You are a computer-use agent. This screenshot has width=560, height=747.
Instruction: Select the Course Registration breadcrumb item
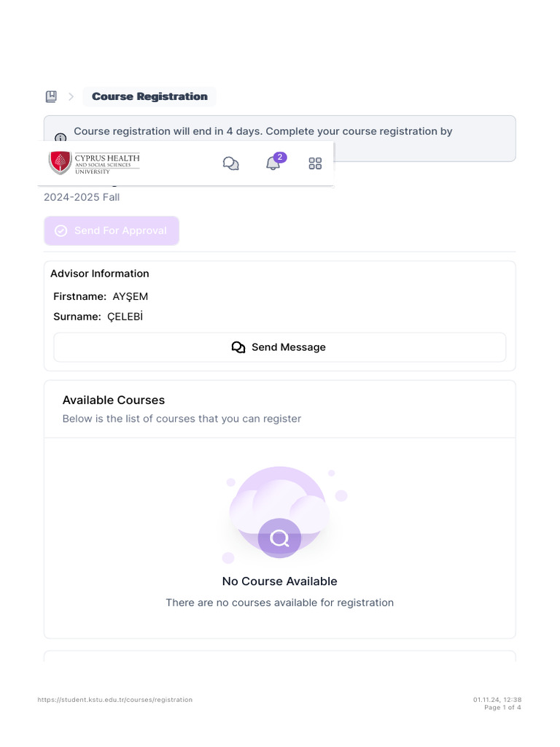(149, 96)
